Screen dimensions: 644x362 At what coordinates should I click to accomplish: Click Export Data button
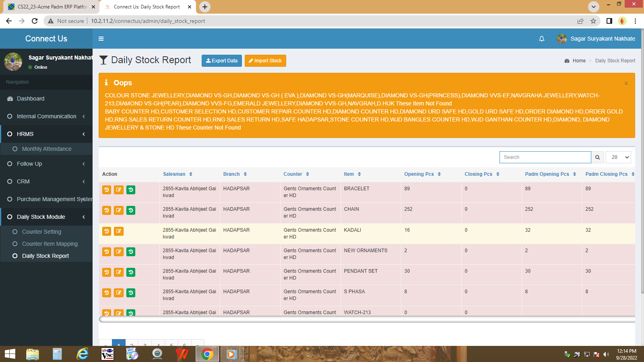click(x=222, y=61)
